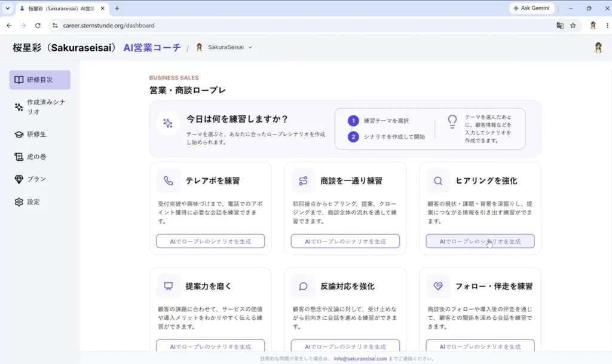
Task: Click the diamond icon beside プラン
Action: point(19,179)
